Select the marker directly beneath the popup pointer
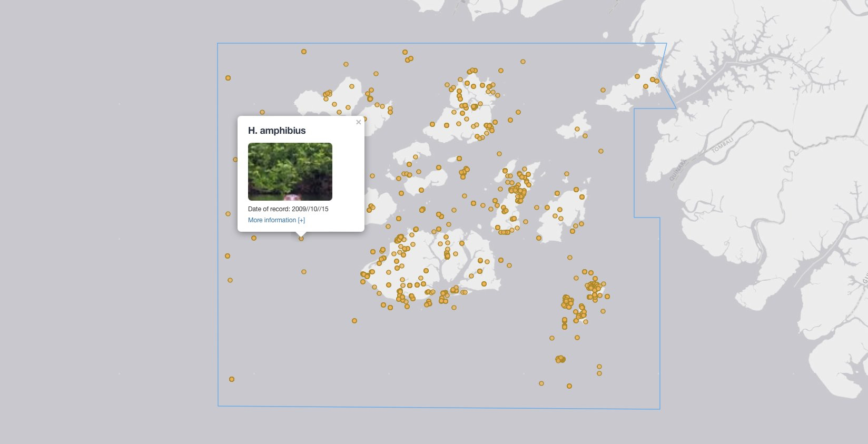Image resolution: width=868 pixels, height=444 pixels. click(x=301, y=239)
